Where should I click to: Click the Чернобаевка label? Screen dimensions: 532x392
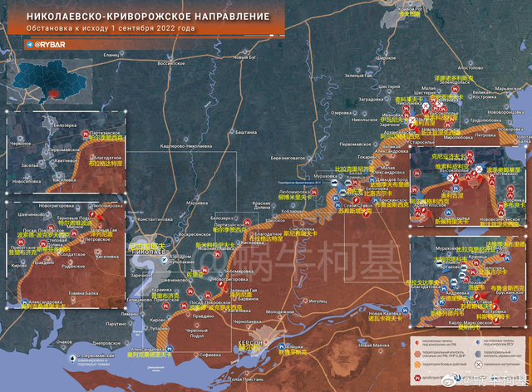247,321
